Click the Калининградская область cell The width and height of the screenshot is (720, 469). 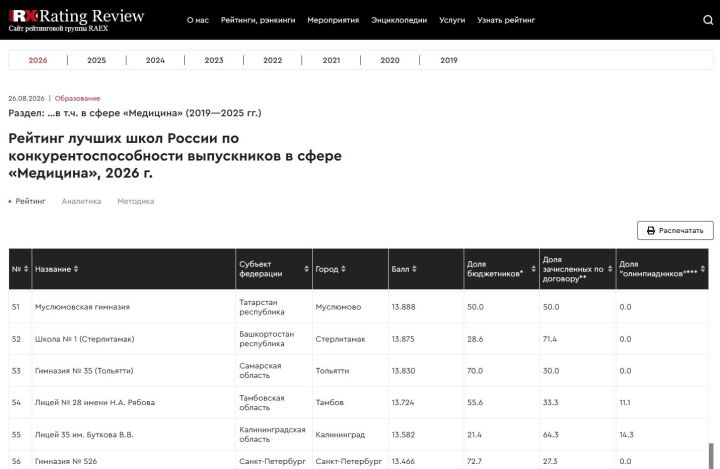pos(272,435)
